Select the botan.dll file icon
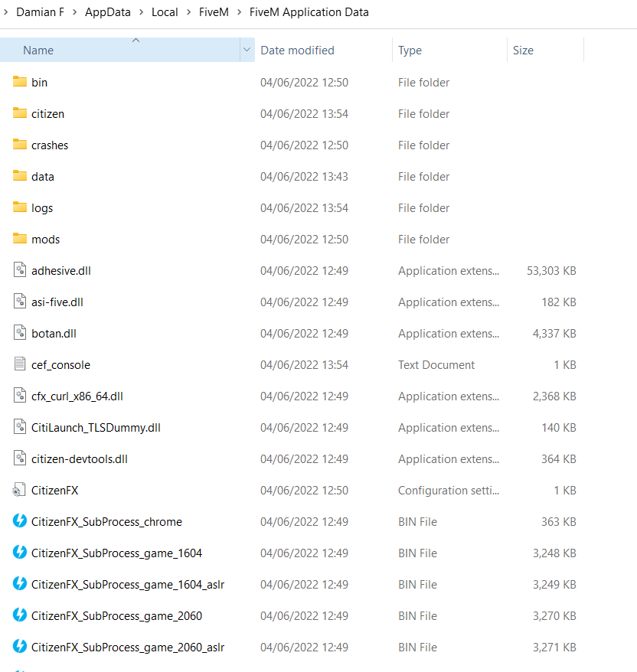This screenshot has width=637, height=672. [20, 333]
